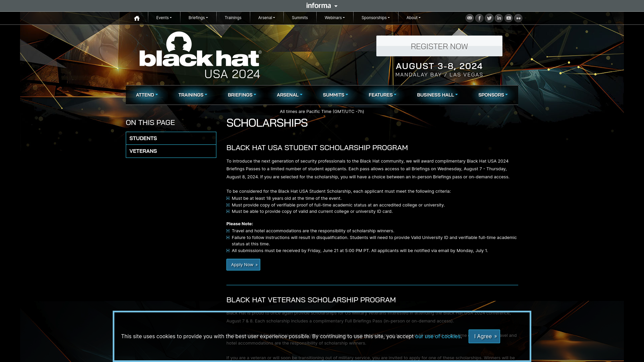Screen dimensions: 644x362
Task: Expand the ATTEND main menu
Action: [x=147, y=95]
